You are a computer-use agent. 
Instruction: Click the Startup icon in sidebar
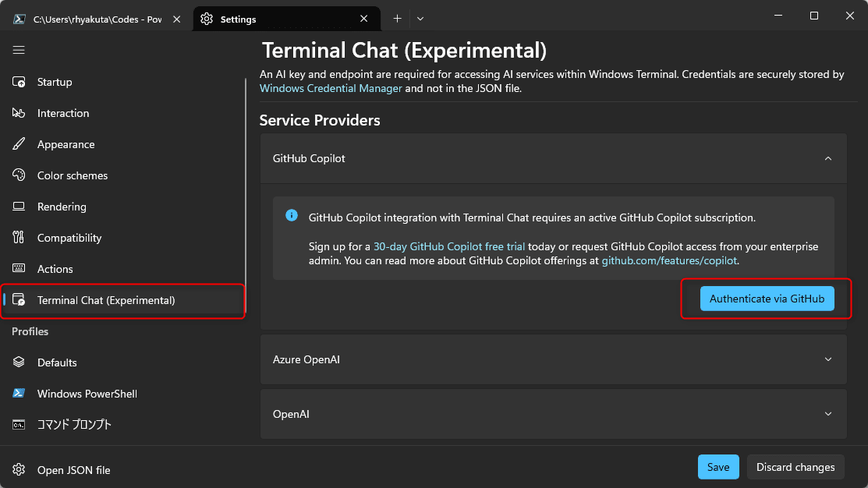tap(19, 82)
